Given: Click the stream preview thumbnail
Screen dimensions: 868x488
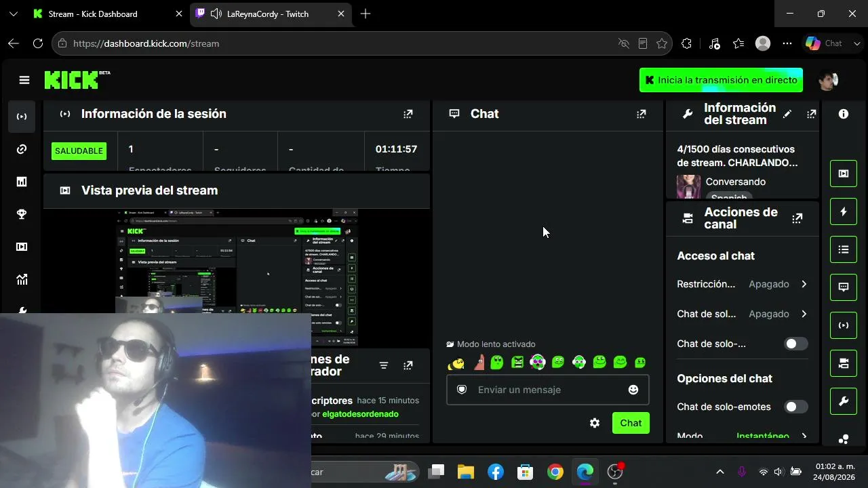Looking at the screenshot, I should [x=237, y=278].
